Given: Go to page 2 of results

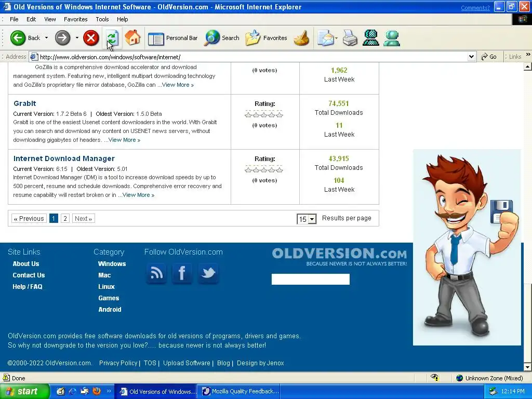Looking at the screenshot, I should pos(65,219).
